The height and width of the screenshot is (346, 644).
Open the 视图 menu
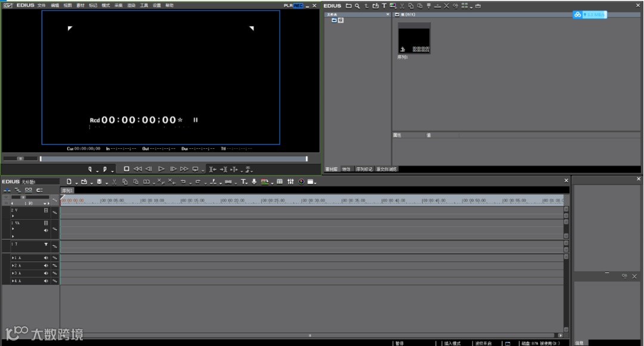(x=67, y=5)
